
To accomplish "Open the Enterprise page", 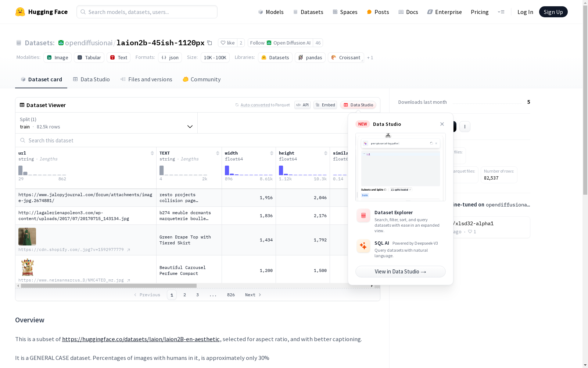I will [445, 12].
